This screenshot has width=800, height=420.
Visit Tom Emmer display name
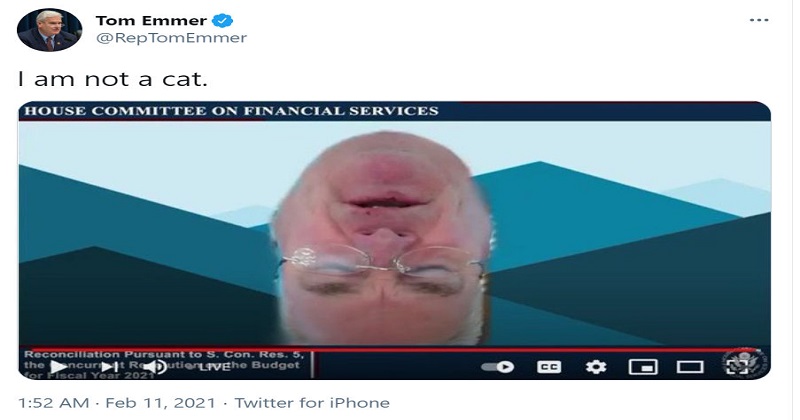pyautogui.click(x=151, y=20)
